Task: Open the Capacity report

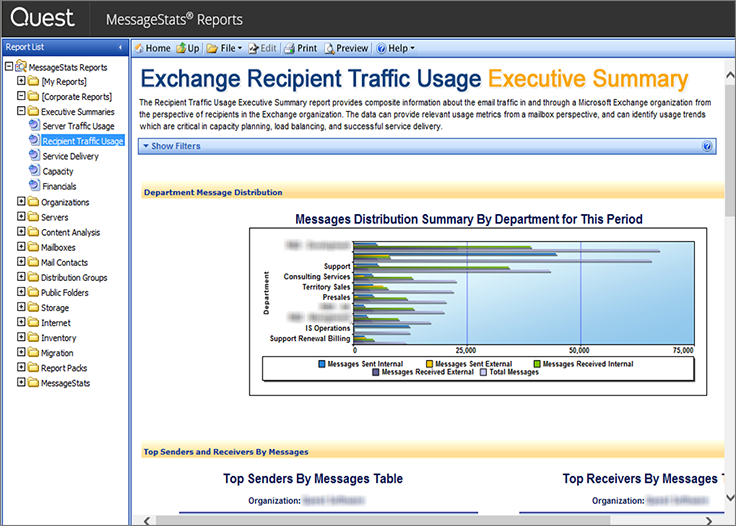Action: coord(58,171)
